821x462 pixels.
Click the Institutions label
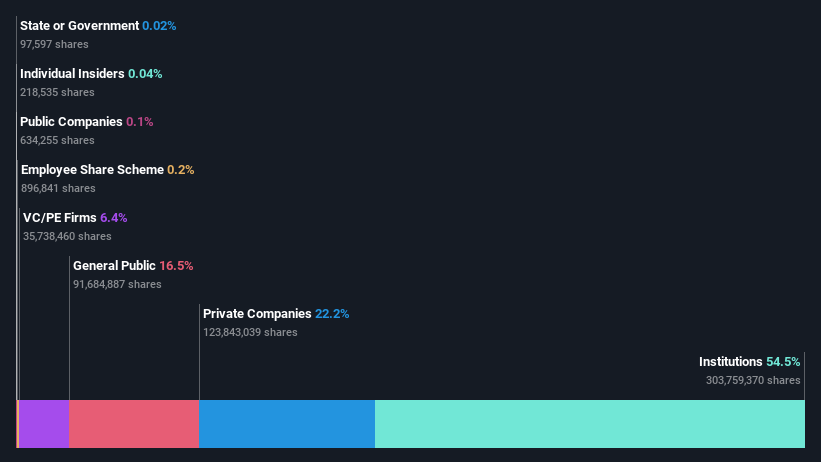pos(730,362)
